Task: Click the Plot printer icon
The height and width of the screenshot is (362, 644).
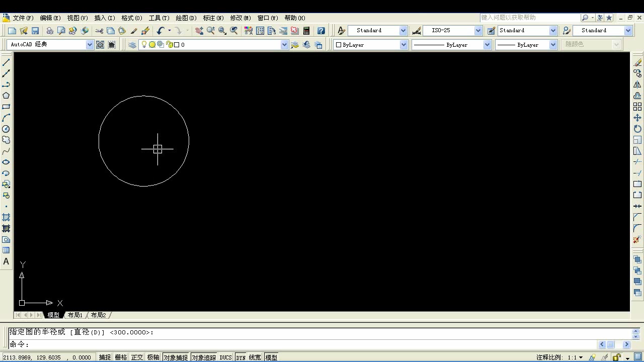Action: [x=50, y=31]
